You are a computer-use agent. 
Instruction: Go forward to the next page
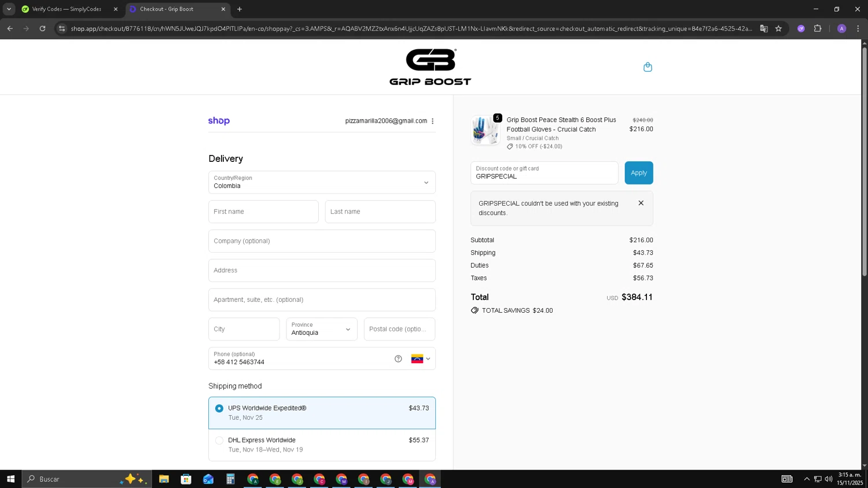coord(26,28)
